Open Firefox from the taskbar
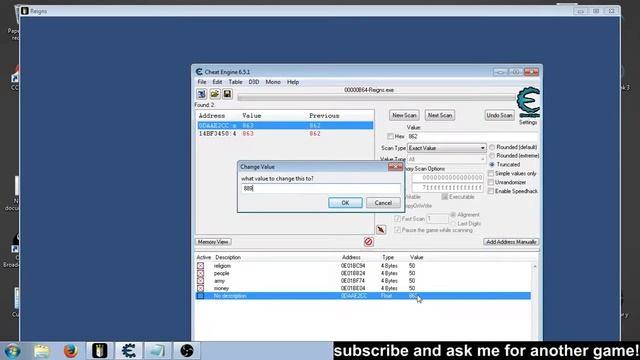This screenshot has height=360, width=640. tap(71, 351)
